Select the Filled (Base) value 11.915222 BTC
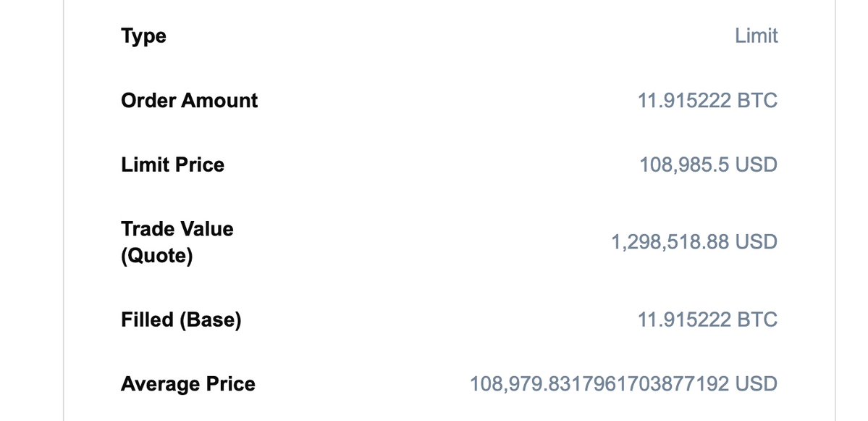868x421 pixels. 707,319
